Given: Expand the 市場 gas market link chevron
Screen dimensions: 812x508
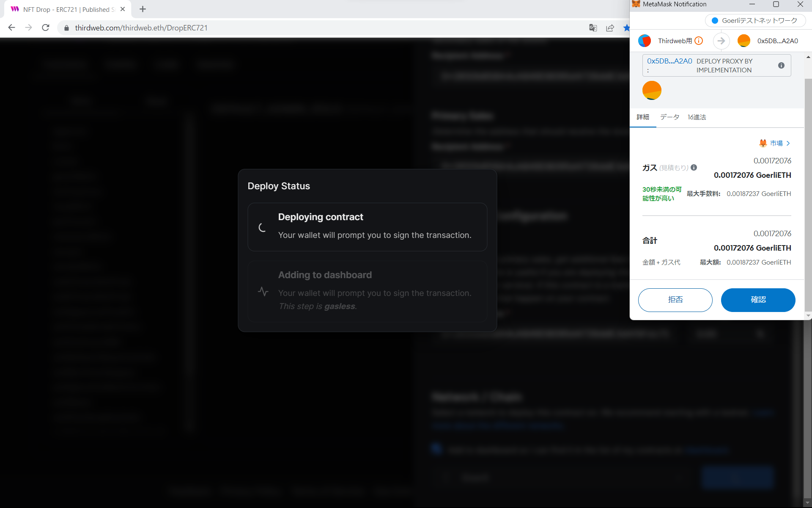Looking at the screenshot, I should 788,144.
